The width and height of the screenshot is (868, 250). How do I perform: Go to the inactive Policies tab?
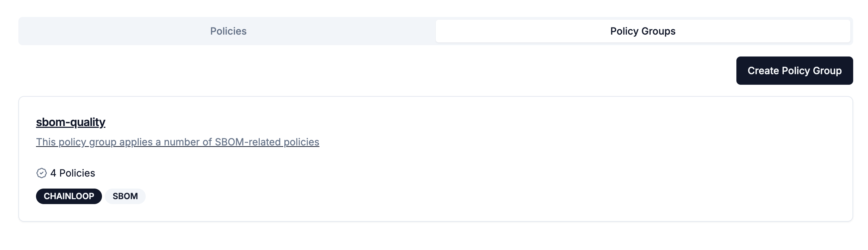tap(228, 31)
